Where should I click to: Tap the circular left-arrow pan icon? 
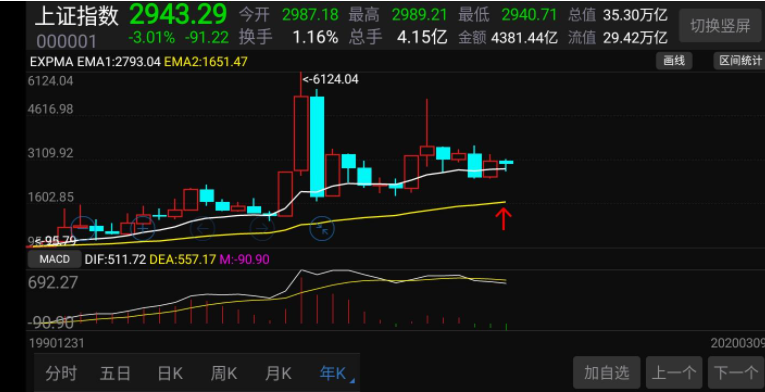point(203,227)
